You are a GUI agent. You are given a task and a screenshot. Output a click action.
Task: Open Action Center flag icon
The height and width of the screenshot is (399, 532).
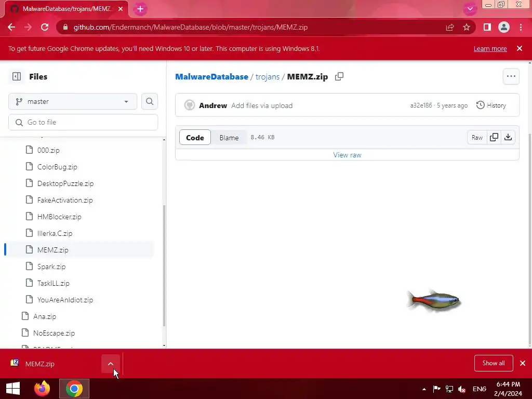point(436,389)
